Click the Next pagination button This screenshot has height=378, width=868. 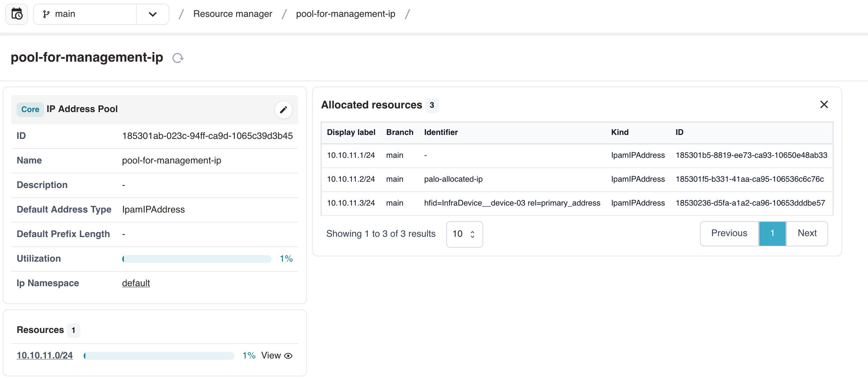click(x=807, y=233)
